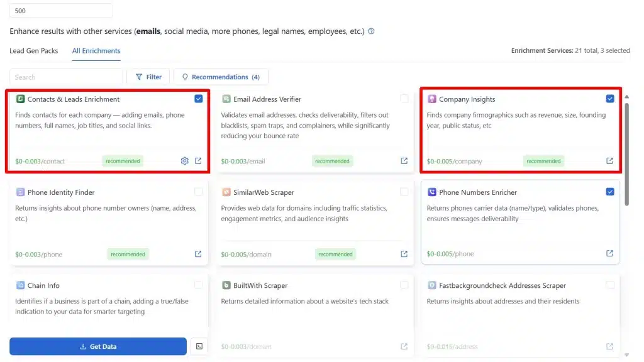Click the Get Data button
This screenshot has width=644, height=362.
pyautogui.click(x=97, y=346)
